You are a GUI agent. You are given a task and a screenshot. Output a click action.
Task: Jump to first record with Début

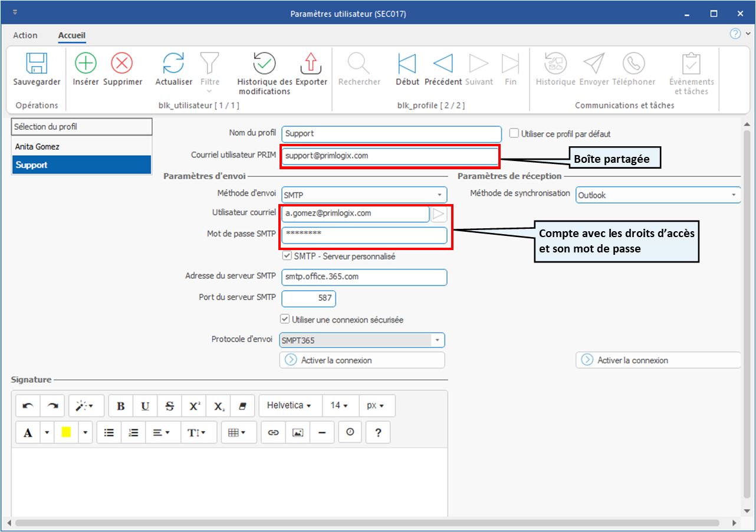coord(407,64)
